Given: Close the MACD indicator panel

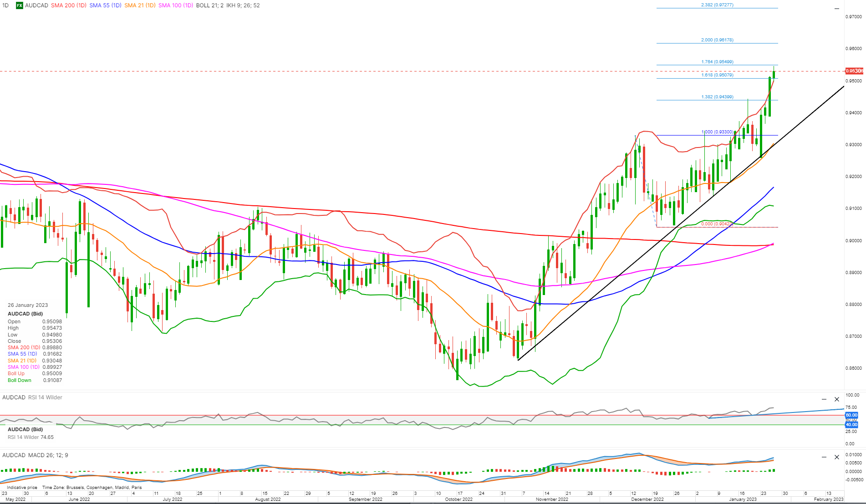Looking at the screenshot, I should (x=836, y=457).
